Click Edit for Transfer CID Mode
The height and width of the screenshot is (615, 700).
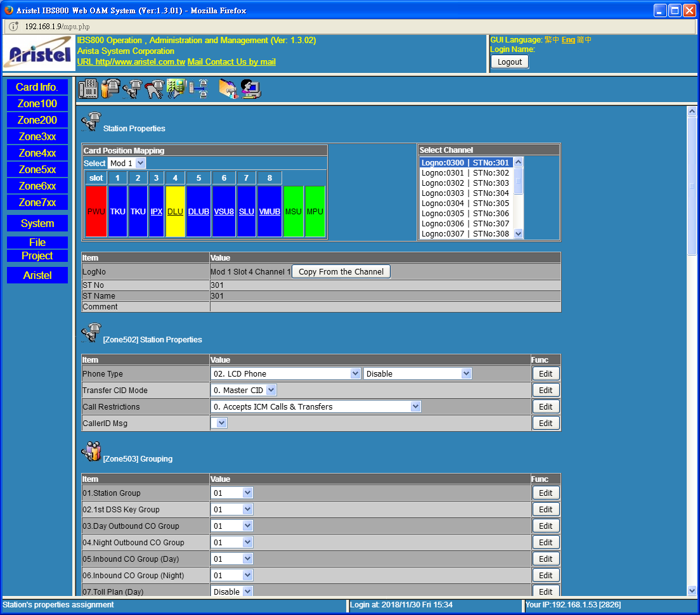click(545, 390)
